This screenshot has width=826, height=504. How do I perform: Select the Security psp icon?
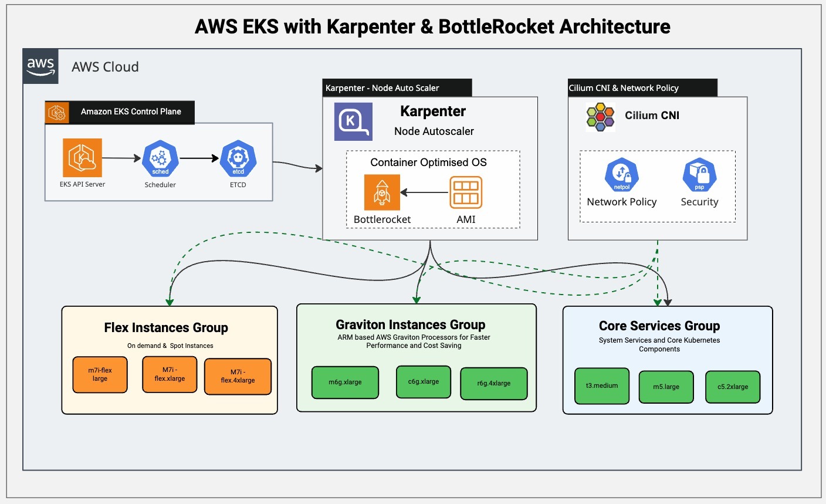tap(699, 175)
